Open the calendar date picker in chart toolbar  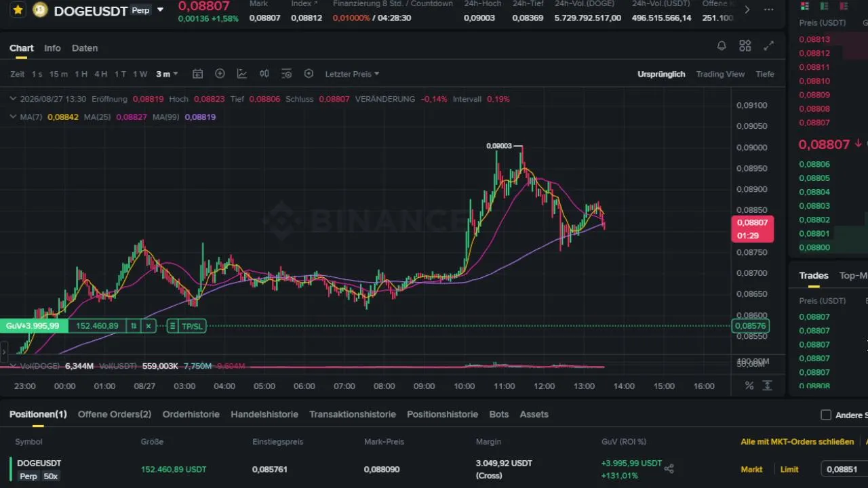point(197,74)
